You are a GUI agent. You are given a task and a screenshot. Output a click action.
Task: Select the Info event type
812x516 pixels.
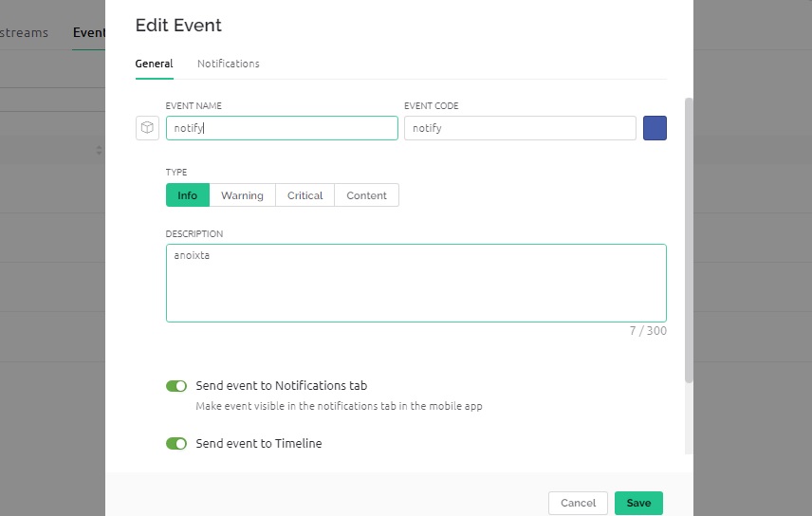tap(188, 195)
